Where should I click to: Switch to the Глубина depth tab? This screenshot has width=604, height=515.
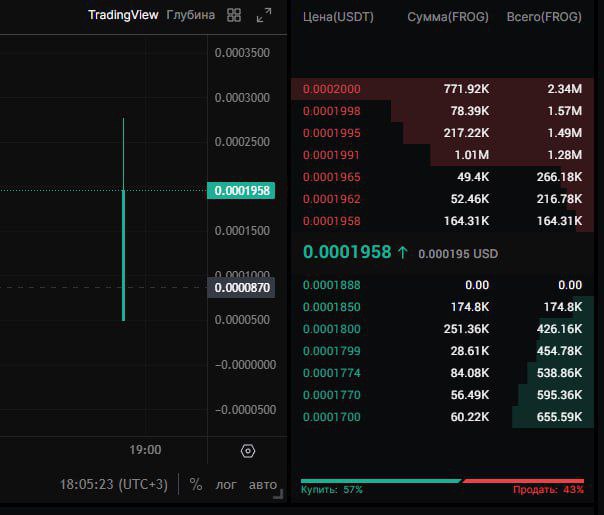click(x=191, y=15)
